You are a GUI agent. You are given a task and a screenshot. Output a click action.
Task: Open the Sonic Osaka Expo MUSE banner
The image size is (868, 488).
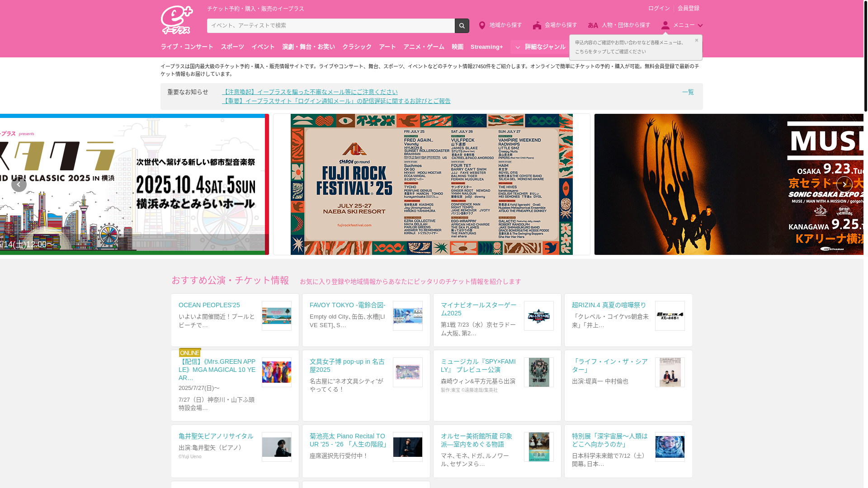729,184
